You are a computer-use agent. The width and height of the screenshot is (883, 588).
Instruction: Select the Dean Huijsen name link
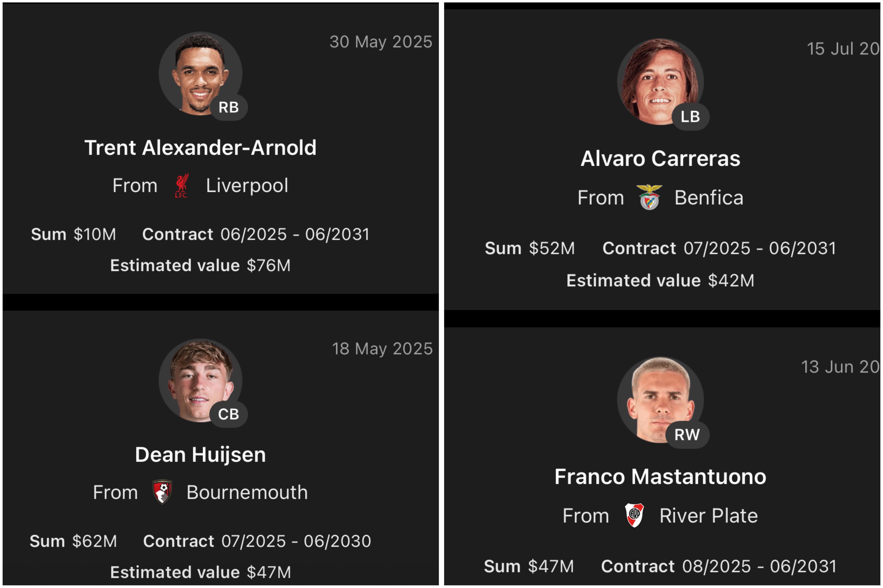coord(200,454)
